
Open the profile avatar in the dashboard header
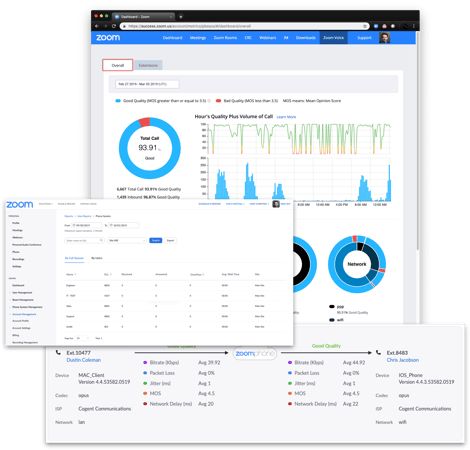pyautogui.click(x=384, y=38)
